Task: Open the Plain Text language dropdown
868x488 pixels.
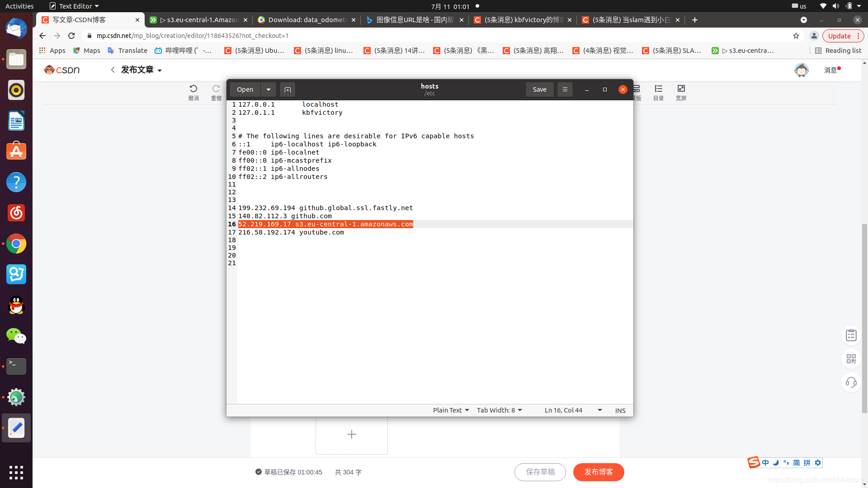Action: tap(451, 410)
